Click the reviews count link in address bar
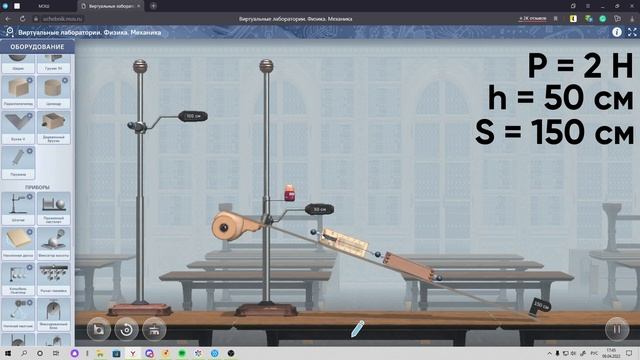Screen dimensions: 640x360 tap(532, 19)
